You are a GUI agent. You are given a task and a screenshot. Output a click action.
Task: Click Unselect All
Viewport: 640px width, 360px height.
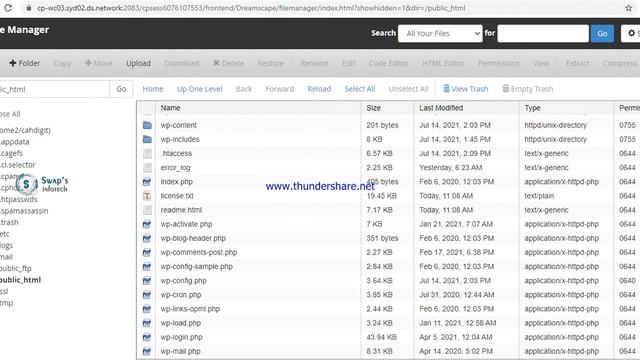[409, 89]
